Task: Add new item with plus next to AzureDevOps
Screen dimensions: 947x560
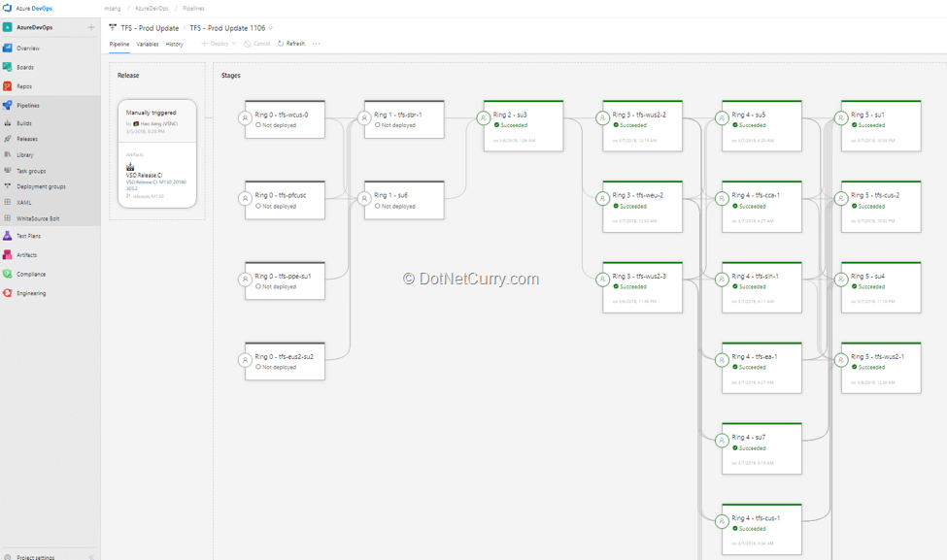Action: click(x=91, y=27)
